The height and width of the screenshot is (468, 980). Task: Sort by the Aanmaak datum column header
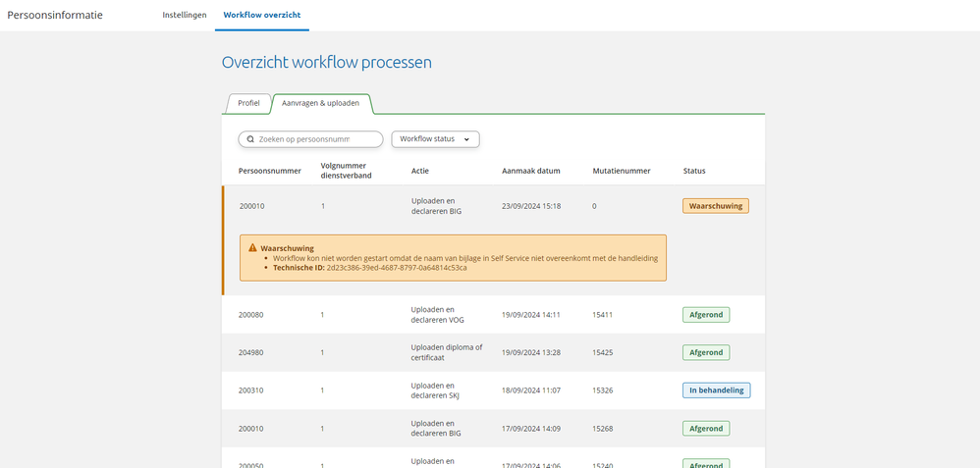click(530, 171)
